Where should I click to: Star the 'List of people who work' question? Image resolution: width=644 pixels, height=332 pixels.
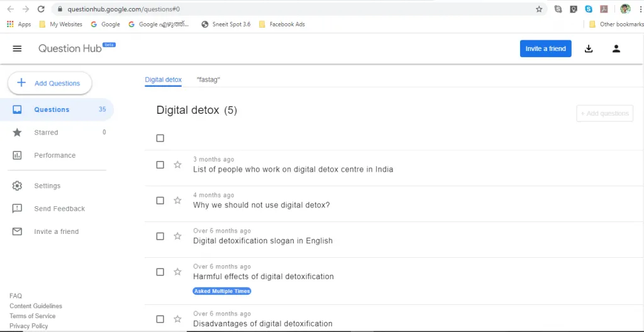(177, 165)
